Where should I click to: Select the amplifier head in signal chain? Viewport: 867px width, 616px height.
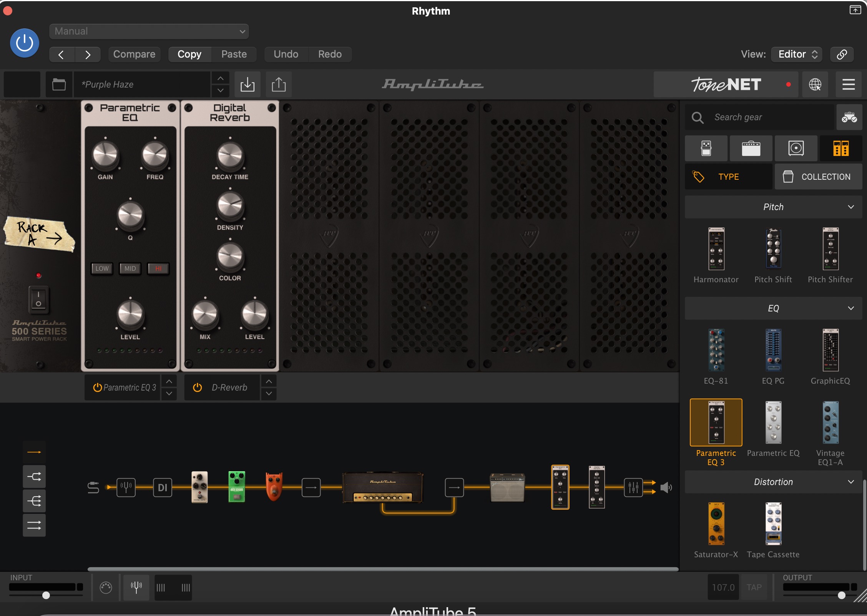383,487
